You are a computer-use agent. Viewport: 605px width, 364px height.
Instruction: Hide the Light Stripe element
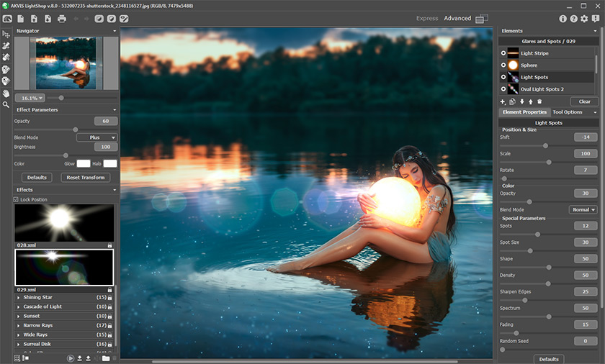(503, 53)
